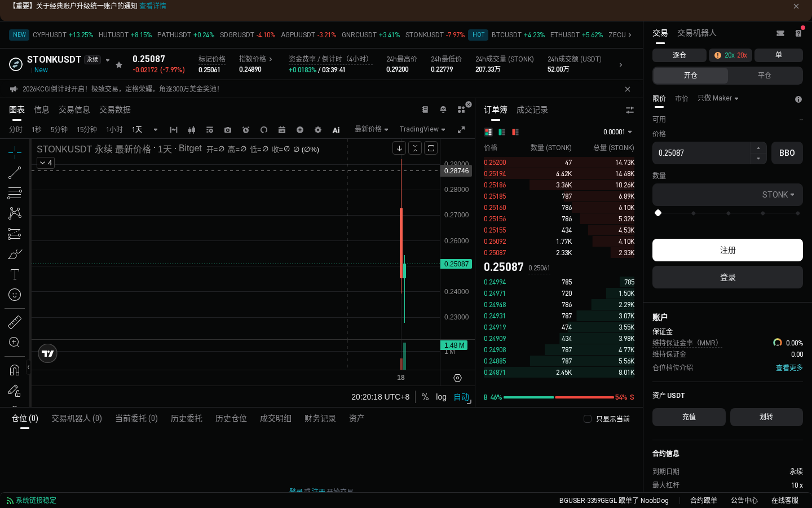Select the 15分钟 interval
The image size is (812, 508).
[87, 130]
